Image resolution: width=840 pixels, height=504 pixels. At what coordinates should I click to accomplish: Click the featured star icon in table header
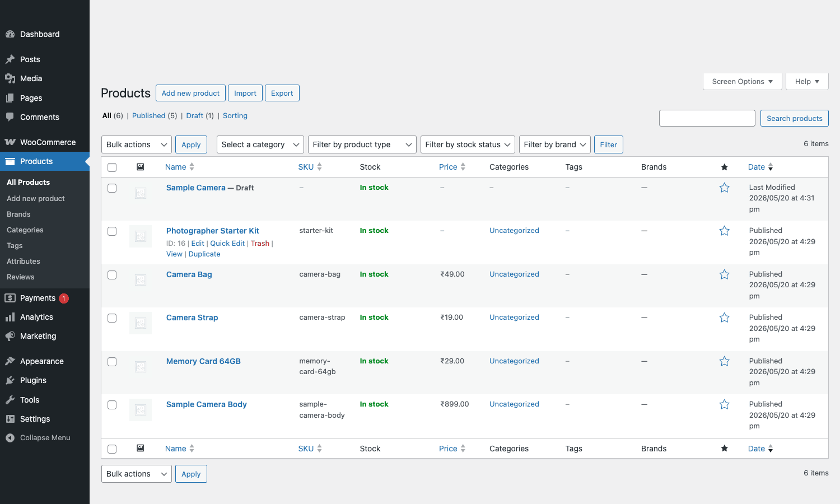(x=725, y=167)
